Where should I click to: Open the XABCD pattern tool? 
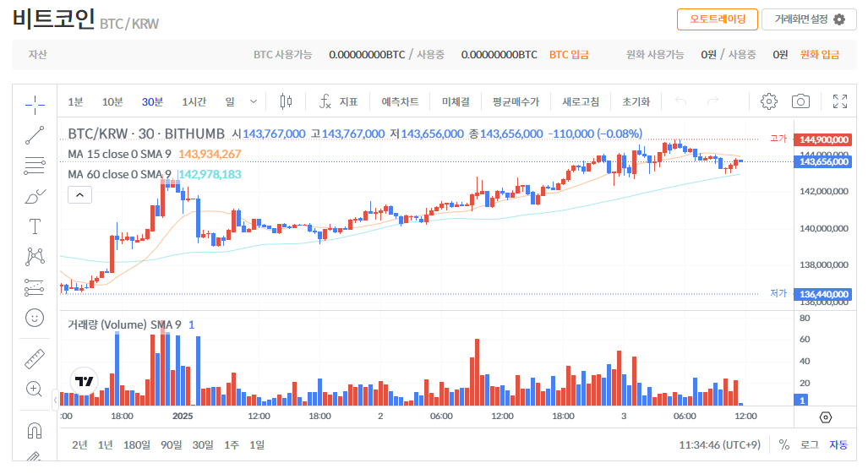pyautogui.click(x=35, y=257)
